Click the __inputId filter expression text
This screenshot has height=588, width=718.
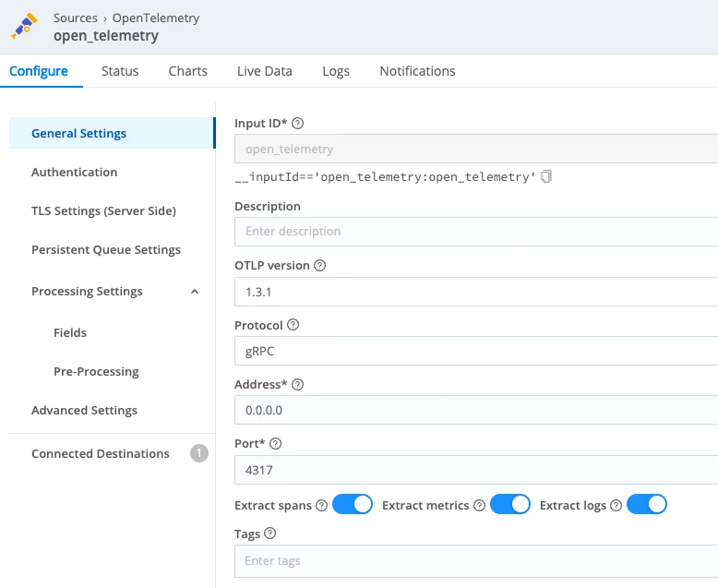pyautogui.click(x=385, y=176)
